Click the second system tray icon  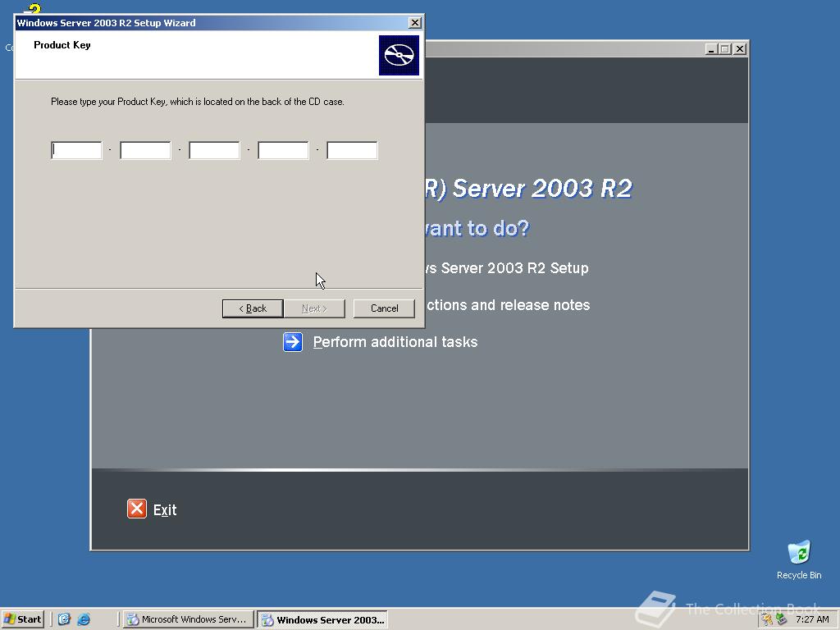click(x=782, y=620)
